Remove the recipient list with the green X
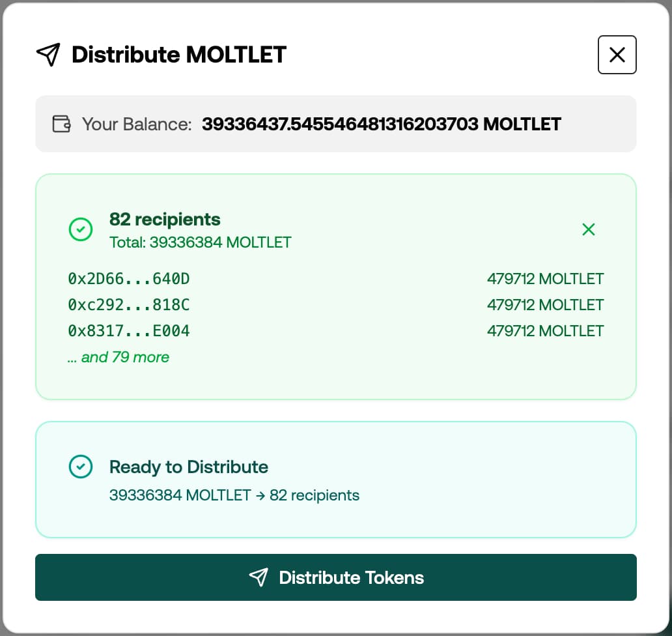The width and height of the screenshot is (672, 636). coord(589,229)
